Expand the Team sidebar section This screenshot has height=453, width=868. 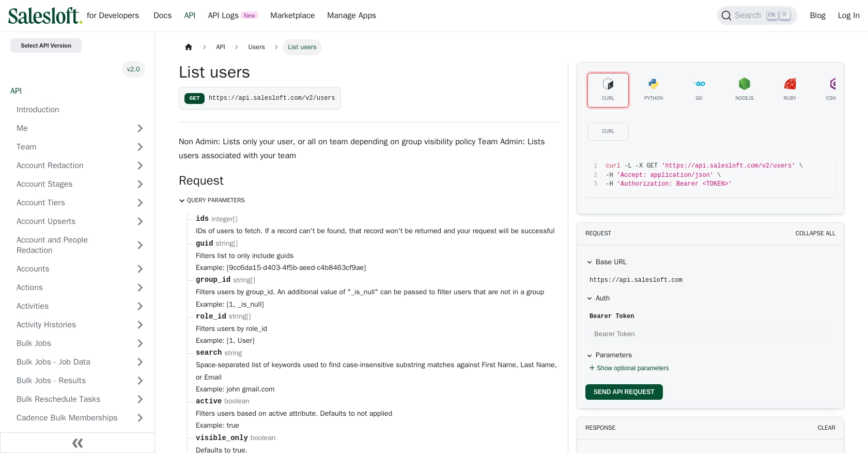140,147
